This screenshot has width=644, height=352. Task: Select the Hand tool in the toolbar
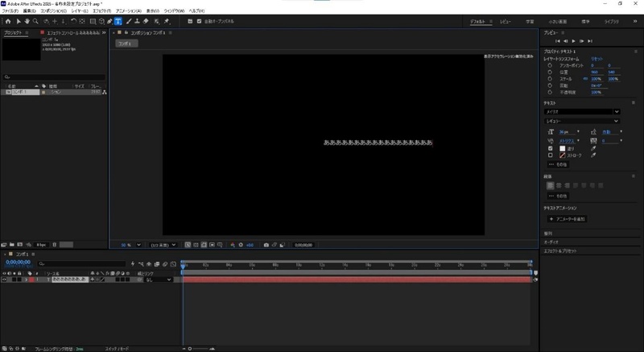click(x=27, y=22)
